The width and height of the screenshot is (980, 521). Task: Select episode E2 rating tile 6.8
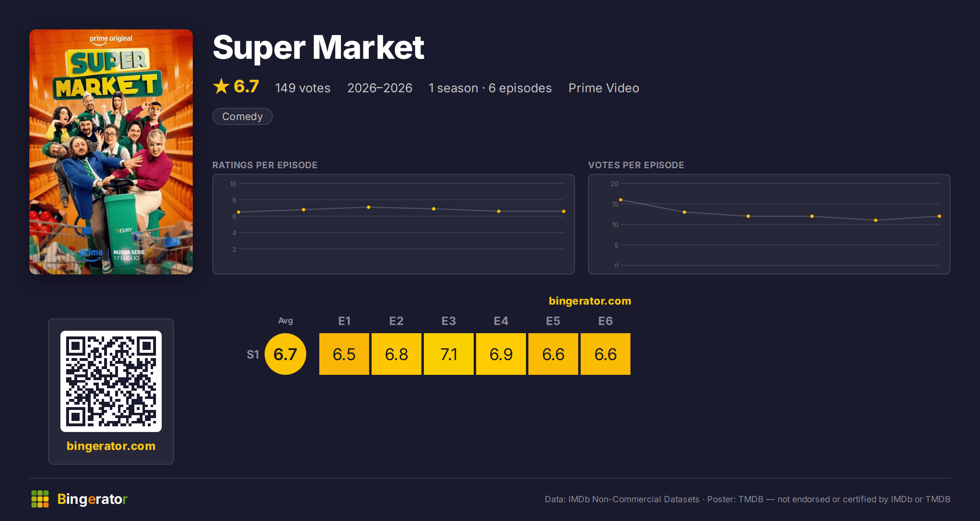pos(396,354)
